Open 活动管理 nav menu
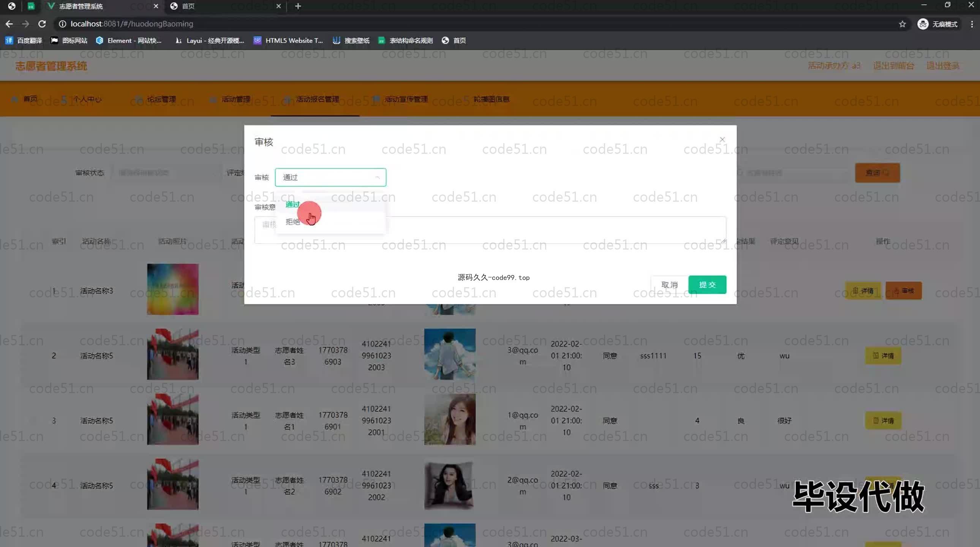980x547 pixels. 230,99
